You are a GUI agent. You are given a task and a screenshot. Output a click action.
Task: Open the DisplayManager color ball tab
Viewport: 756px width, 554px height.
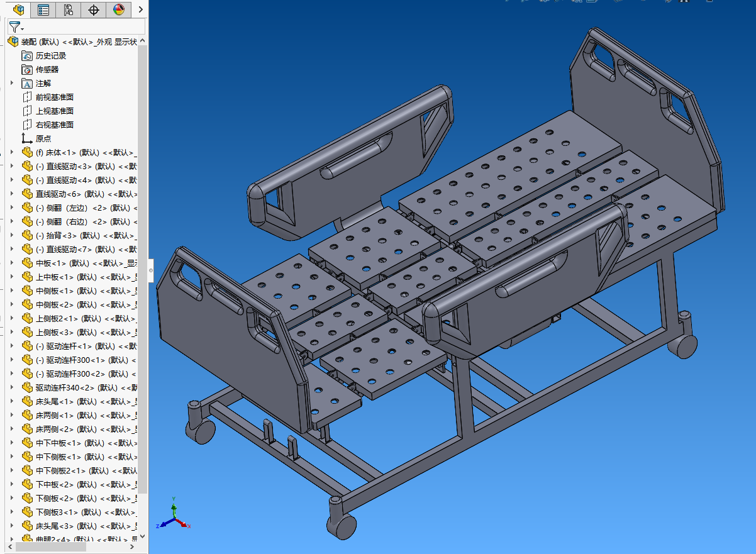[119, 9]
